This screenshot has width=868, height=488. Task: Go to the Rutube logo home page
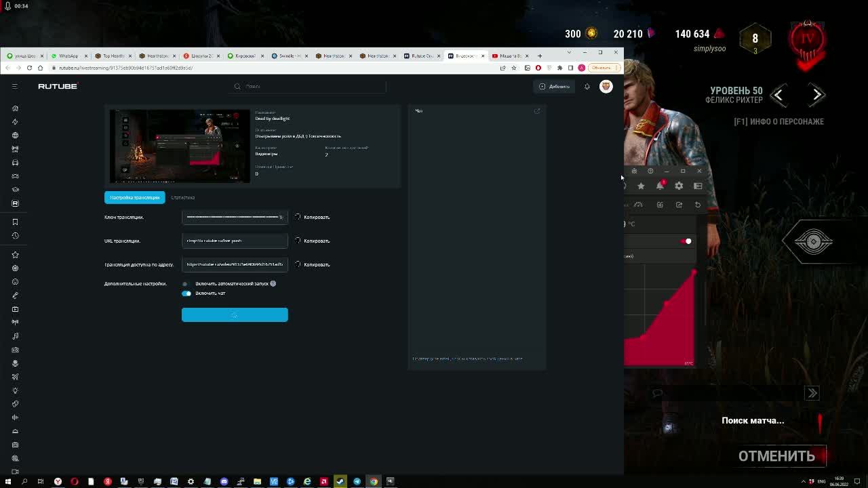click(58, 86)
